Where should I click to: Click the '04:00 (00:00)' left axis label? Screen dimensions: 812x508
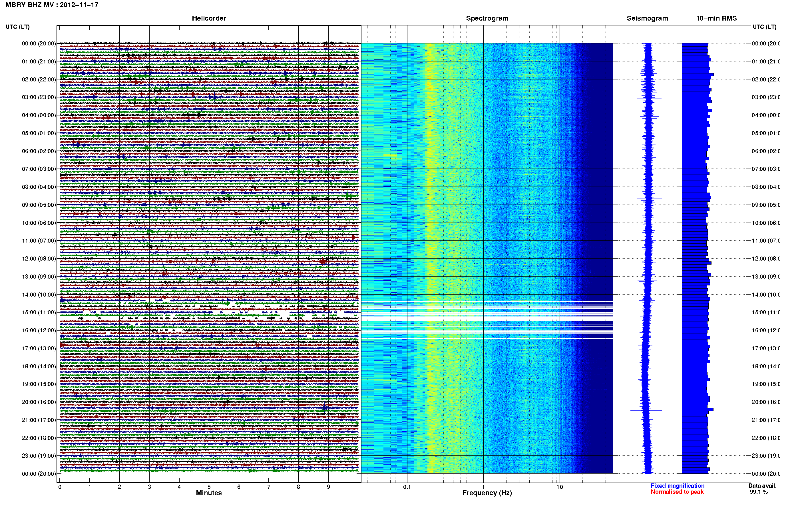(x=39, y=115)
